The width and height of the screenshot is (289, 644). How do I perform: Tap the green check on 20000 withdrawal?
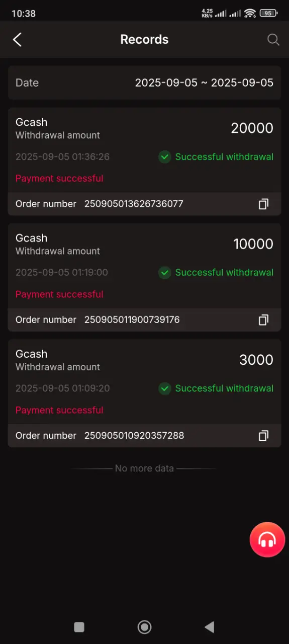(x=164, y=157)
